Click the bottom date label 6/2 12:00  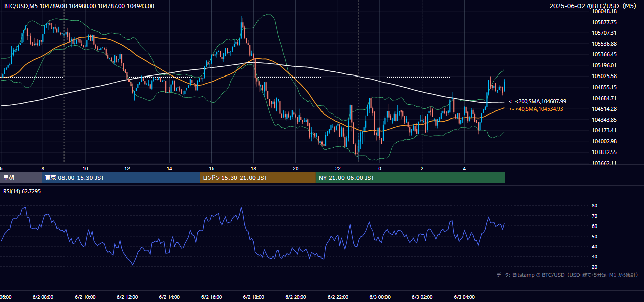pyautogui.click(x=127, y=297)
